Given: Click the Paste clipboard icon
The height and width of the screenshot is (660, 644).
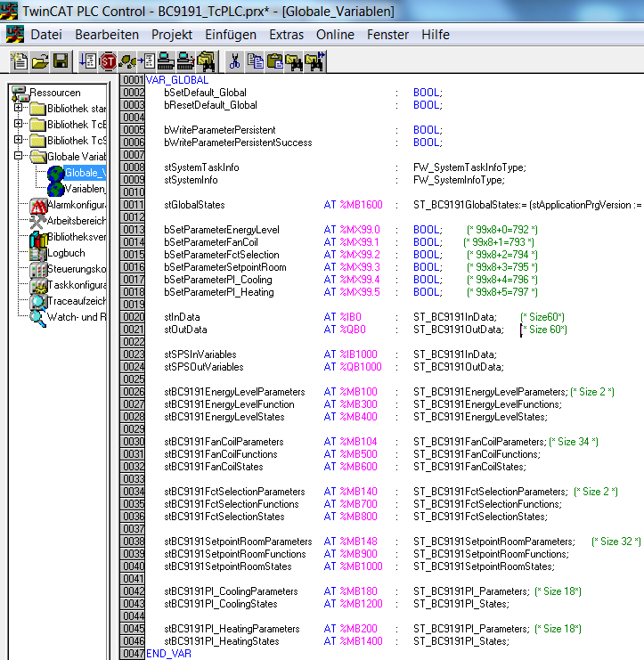Looking at the screenshot, I should (273, 61).
